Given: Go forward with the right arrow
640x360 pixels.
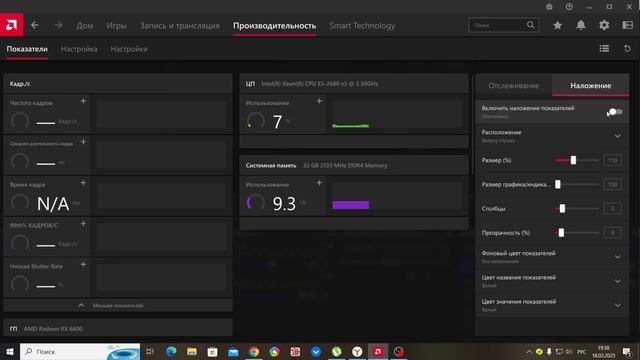Looking at the screenshot, I should [x=58, y=25].
